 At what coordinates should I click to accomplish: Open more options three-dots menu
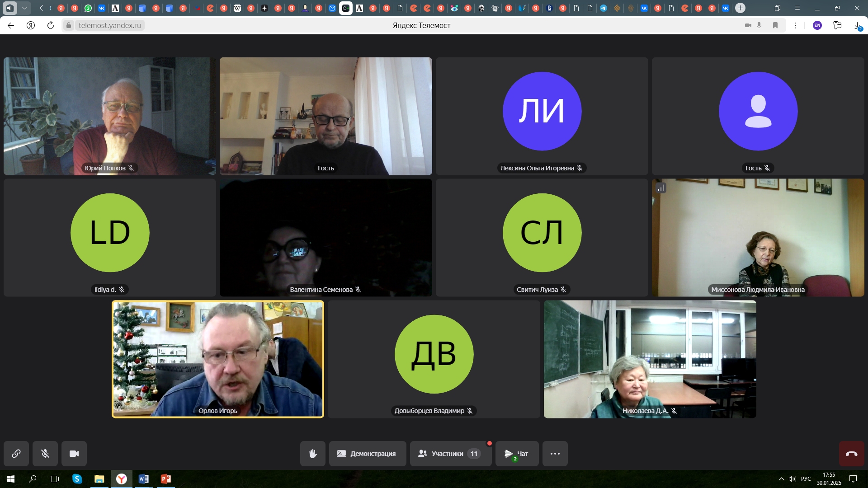pos(555,454)
